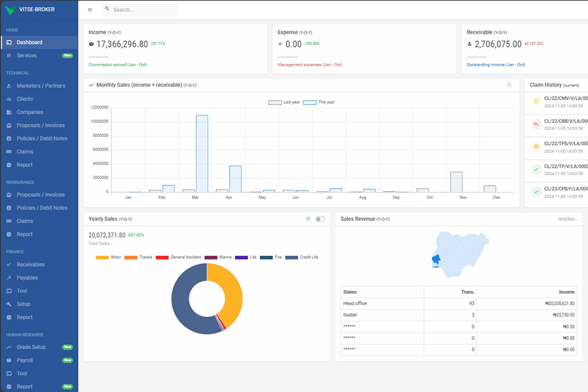Viewport: 588px width, 392px height.
Task: Toggle the Yearly Sales switch
Action: point(320,219)
